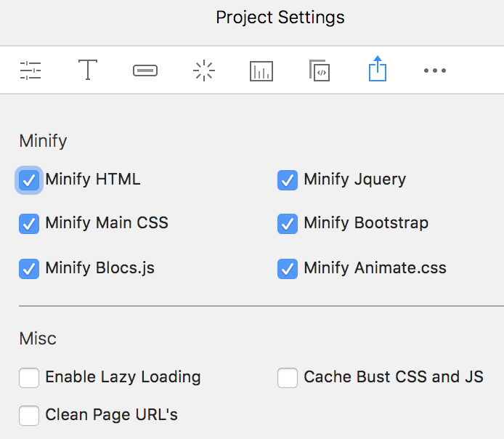This screenshot has height=439, width=504.
Task: Open the button settings tab icon
Action: pyautogui.click(x=145, y=71)
